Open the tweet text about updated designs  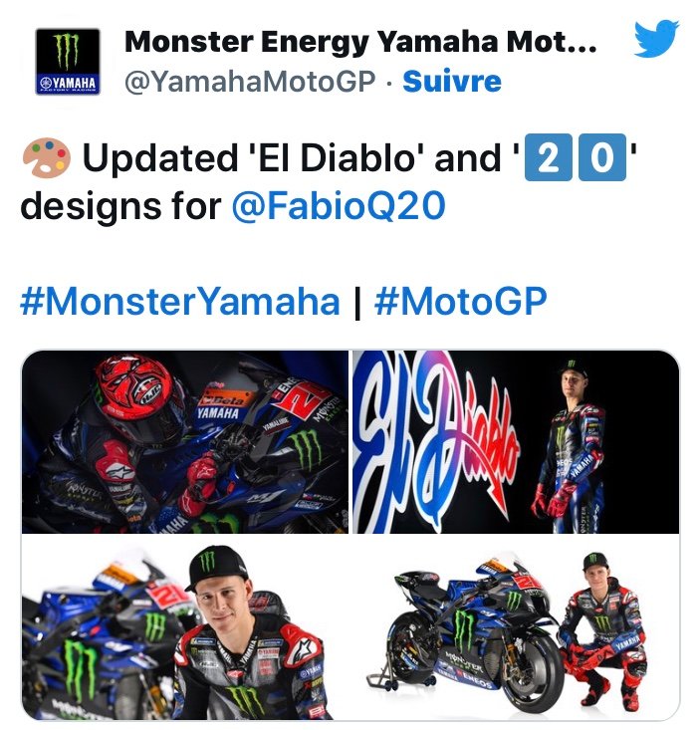tap(329, 181)
